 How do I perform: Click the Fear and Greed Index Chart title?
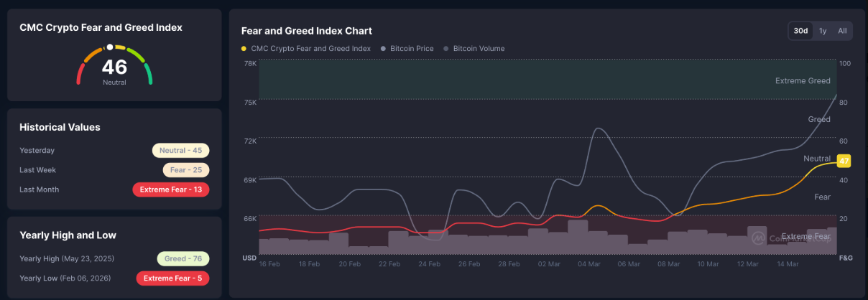tap(306, 31)
